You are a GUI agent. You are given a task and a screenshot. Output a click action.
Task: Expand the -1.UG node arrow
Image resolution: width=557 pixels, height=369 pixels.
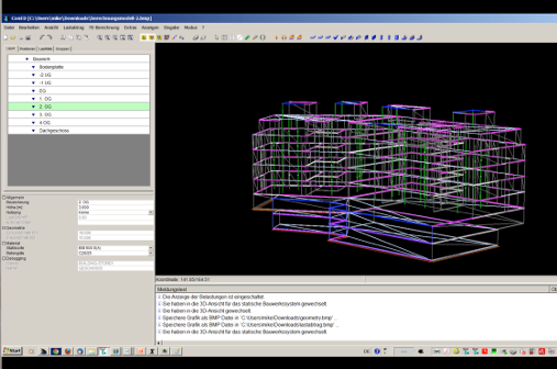[x=33, y=83]
